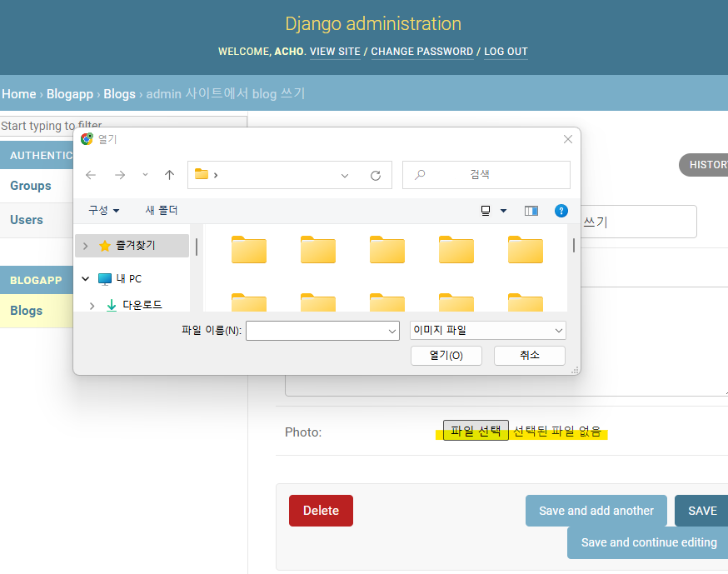Navigate up one folder level
Screen dimensions: 728x574
(x=169, y=175)
